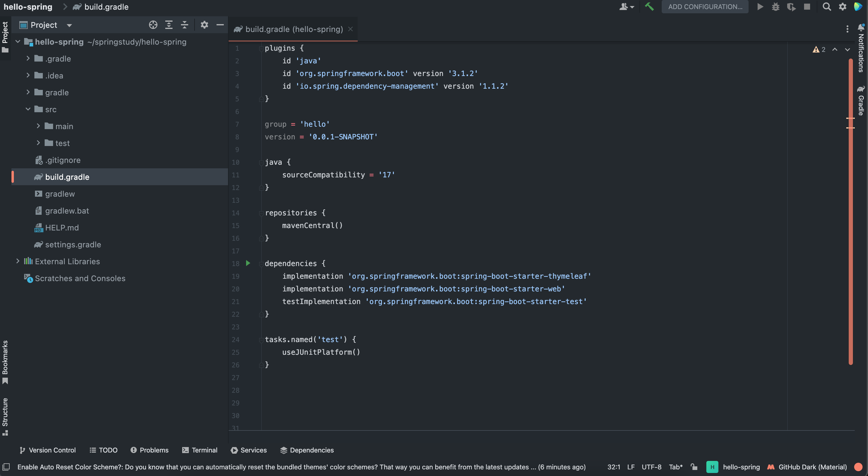This screenshot has height=476, width=868.
Task: Click the Debug bug icon
Action: 776,7
